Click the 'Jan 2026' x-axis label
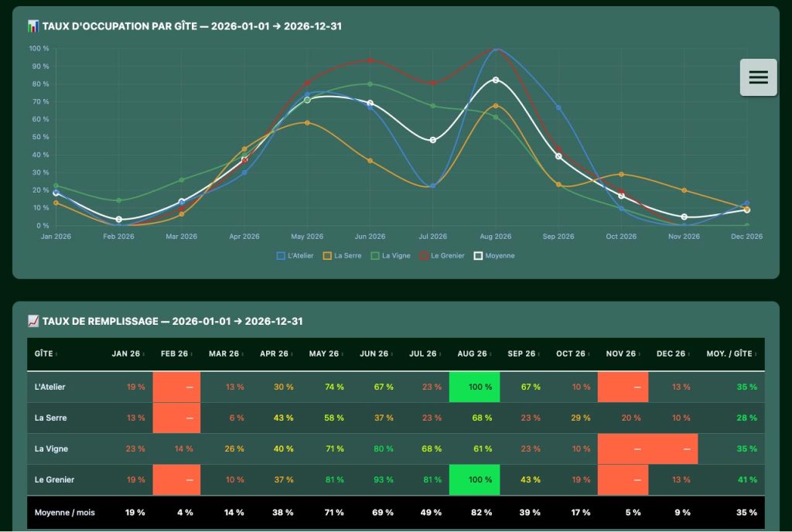 [56, 236]
